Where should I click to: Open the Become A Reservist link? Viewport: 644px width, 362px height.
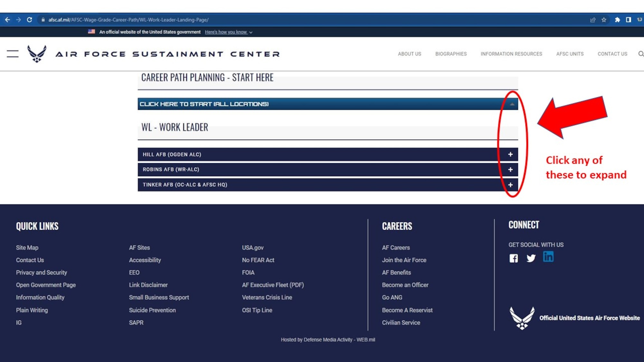tap(407, 310)
